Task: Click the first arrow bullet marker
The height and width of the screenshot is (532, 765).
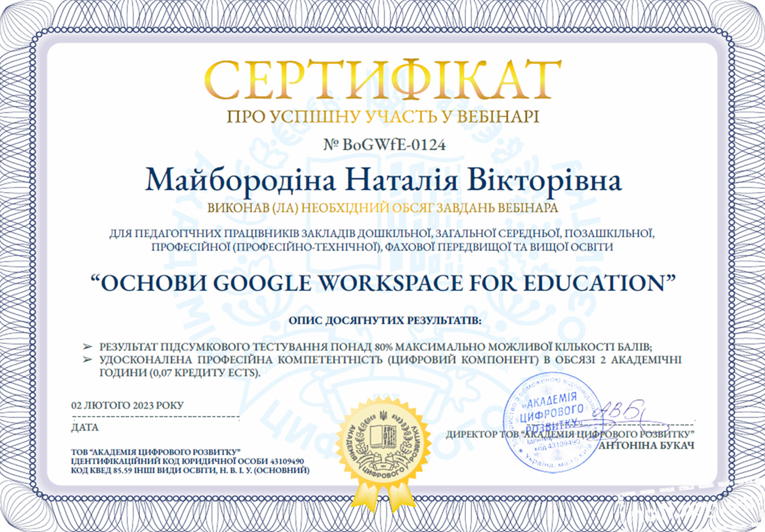Action: tap(87, 347)
